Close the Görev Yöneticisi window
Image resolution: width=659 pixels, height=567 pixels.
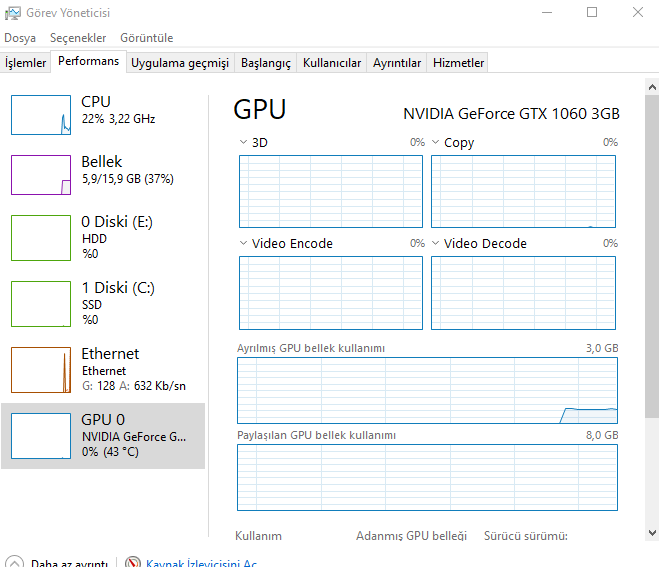(638, 13)
